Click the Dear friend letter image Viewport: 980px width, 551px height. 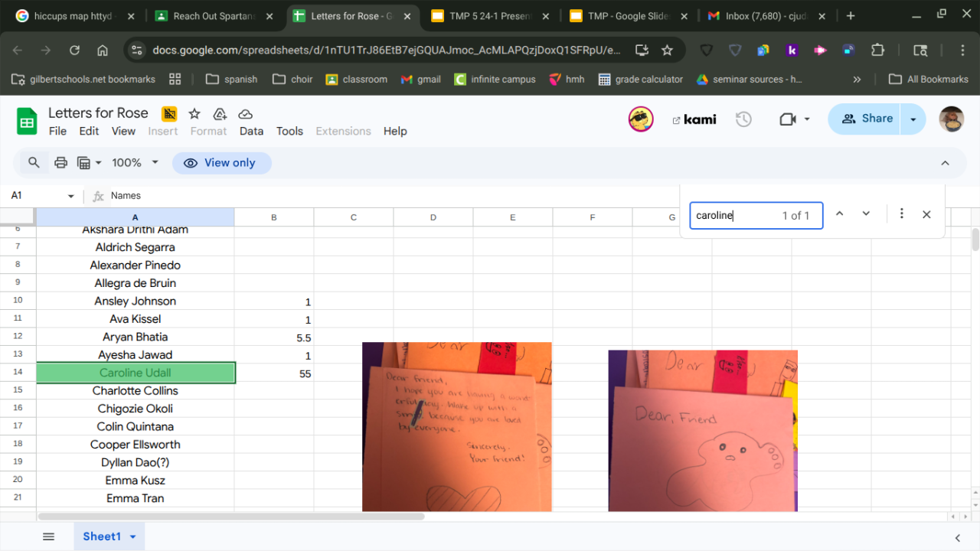coord(456,427)
